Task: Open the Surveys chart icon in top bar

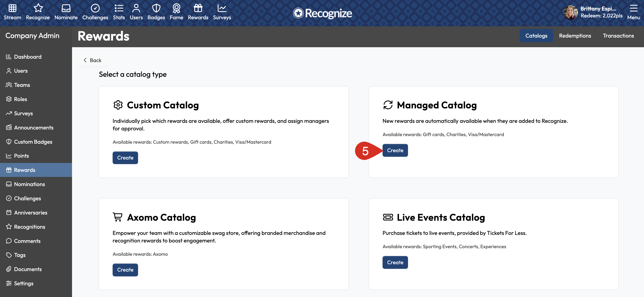Action: point(222,8)
